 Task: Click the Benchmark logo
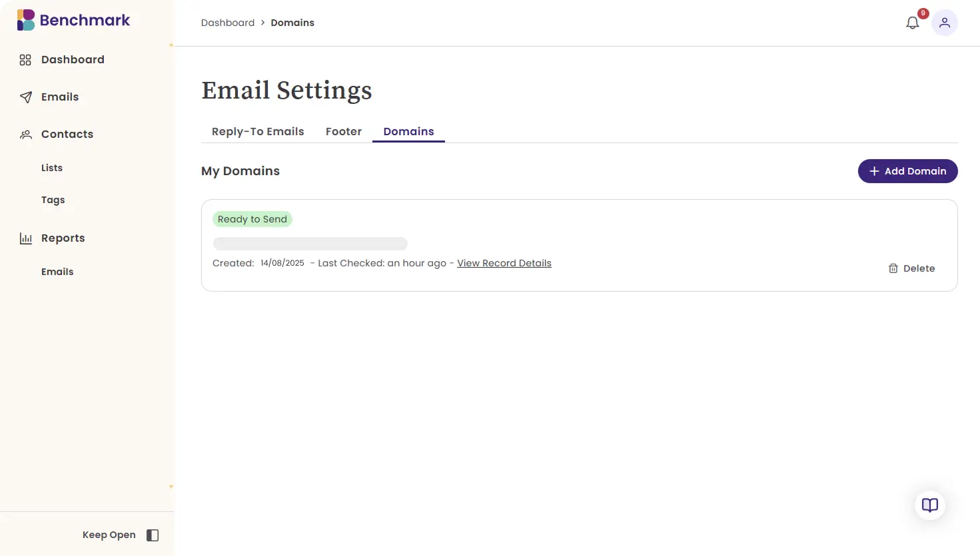73,20
